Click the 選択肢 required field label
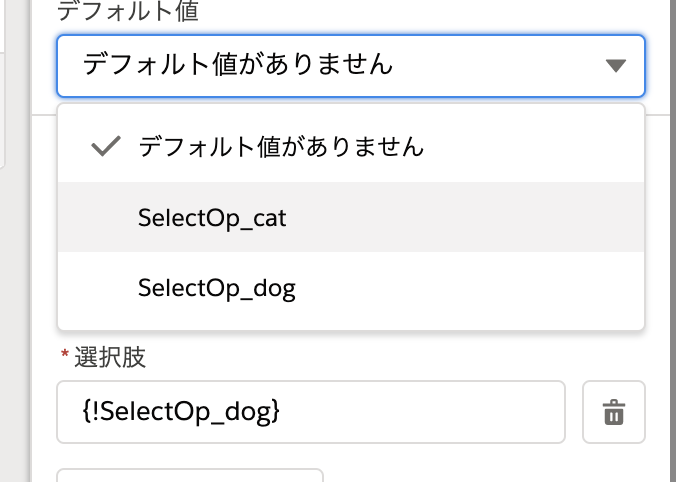 pyautogui.click(x=110, y=357)
